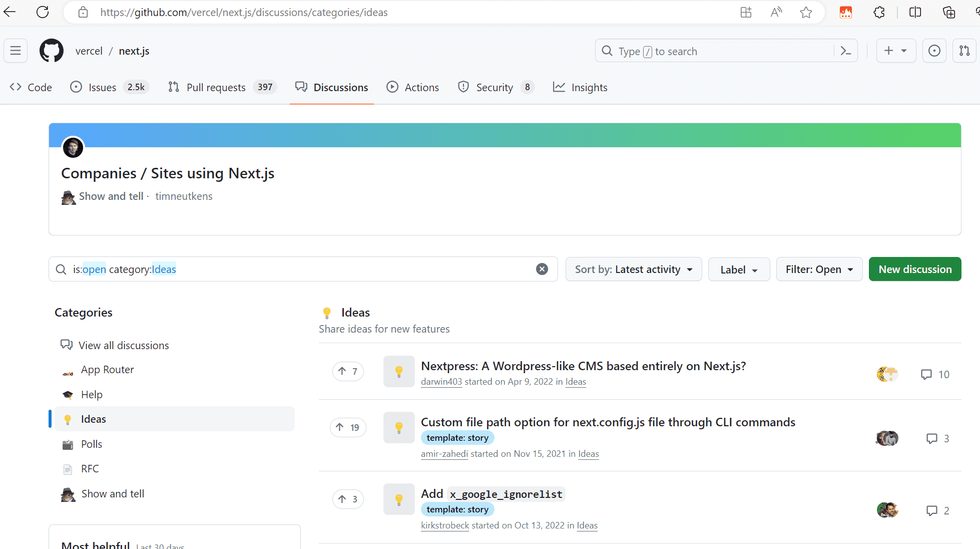Open the browser extensions puzzle icon
This screenshot has height=549, width=980.
point(879,12)
